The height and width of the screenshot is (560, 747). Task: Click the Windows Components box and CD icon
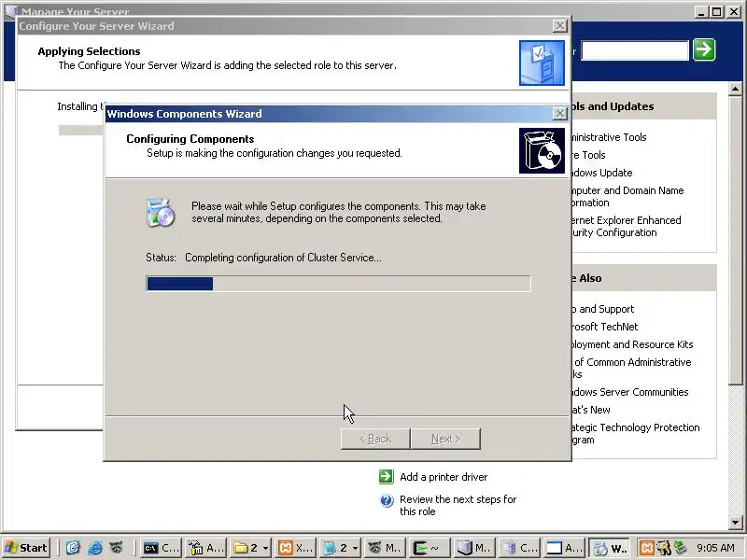tap(542, 150)
